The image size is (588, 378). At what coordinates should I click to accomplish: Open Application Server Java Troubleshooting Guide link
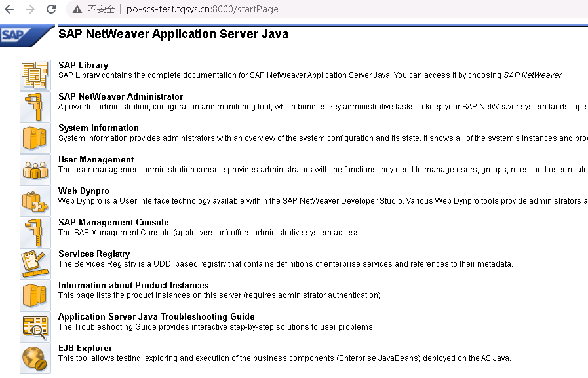[157, 317]
